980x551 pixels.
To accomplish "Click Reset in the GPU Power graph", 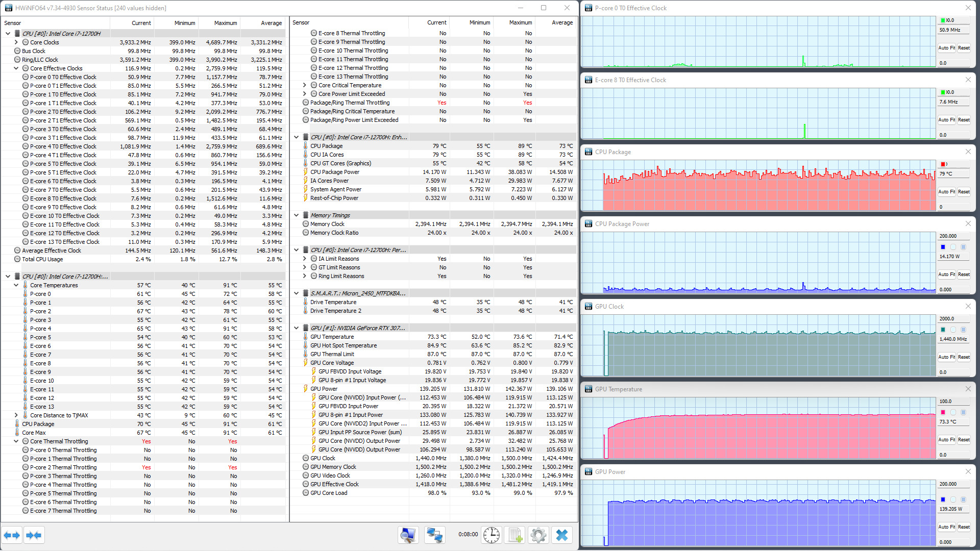I will 964,527.
